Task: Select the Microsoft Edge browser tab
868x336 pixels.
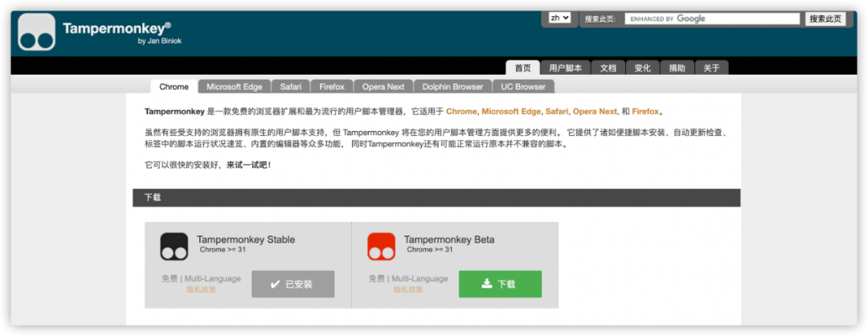Action: [x=235, y=87]
